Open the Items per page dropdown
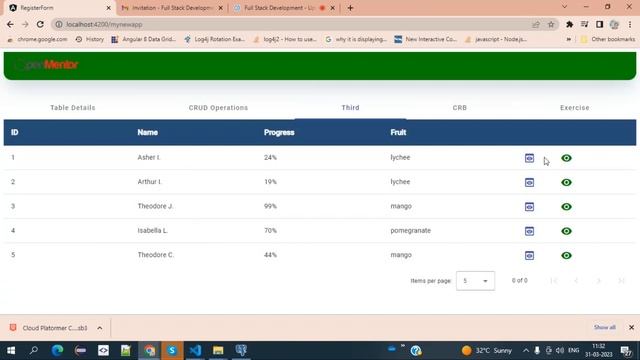 coord(475,281)
